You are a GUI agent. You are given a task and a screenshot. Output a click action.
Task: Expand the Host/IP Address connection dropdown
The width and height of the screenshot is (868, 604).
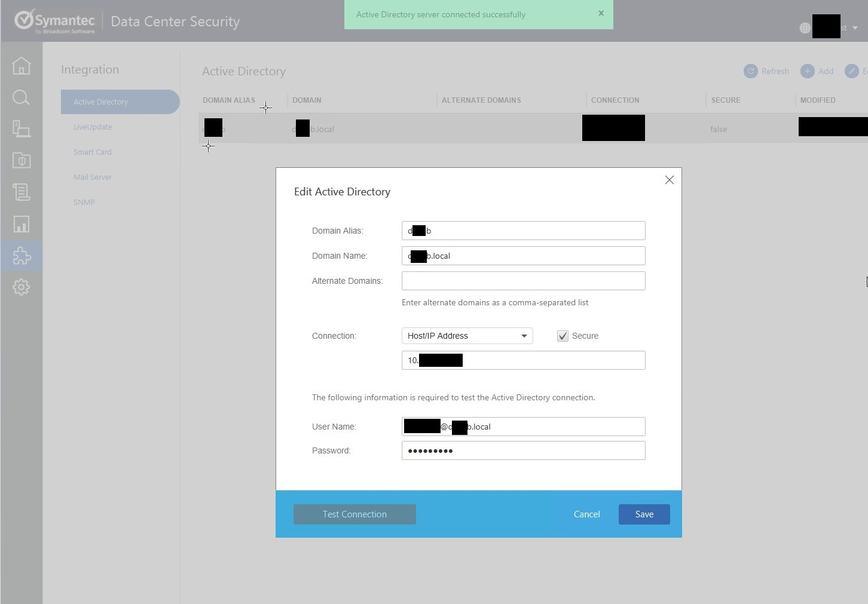coord(467,336)
